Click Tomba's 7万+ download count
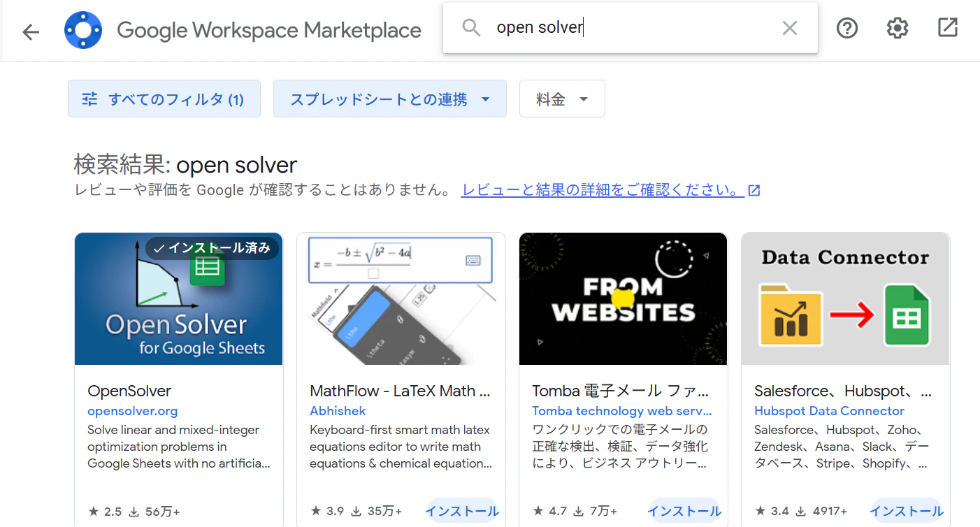The image size is (980, 527). [596, 512]
